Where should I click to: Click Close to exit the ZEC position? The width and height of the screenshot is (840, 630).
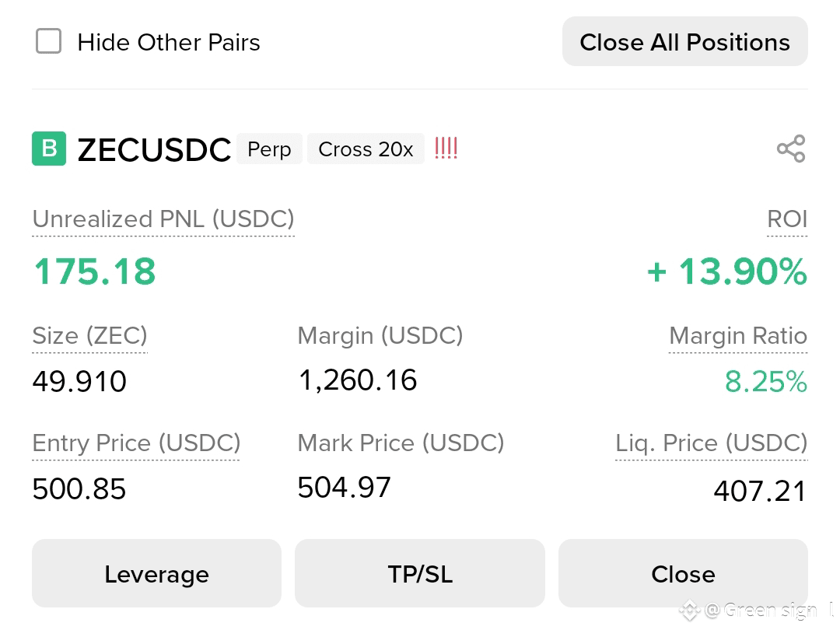[x=683, y=573]
